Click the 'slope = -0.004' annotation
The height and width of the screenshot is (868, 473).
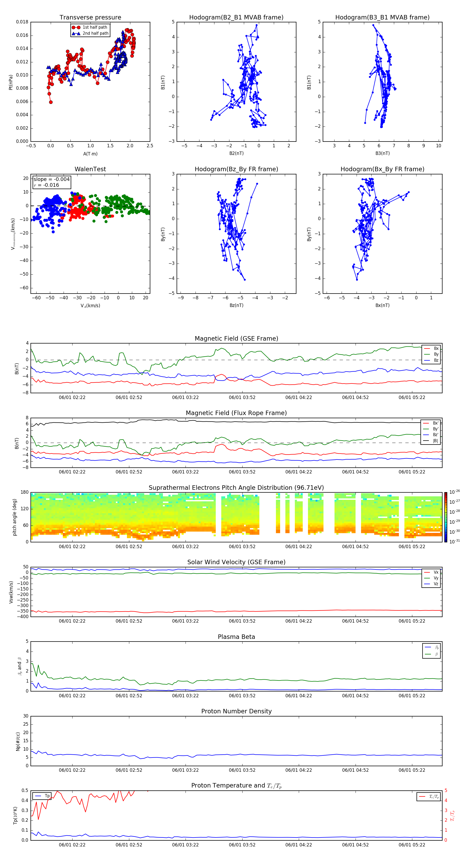tap(52, 179)
